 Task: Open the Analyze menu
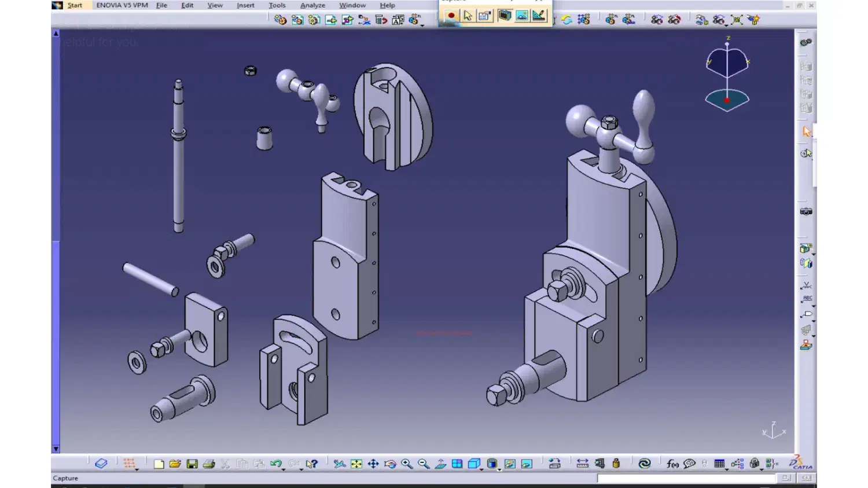coord(312,5)
